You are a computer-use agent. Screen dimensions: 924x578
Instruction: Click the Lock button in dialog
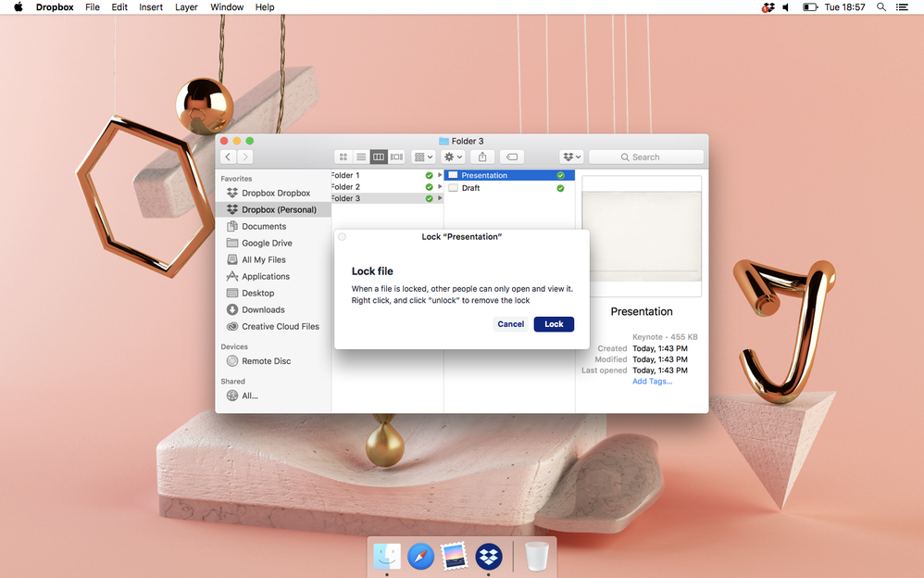point(554,324)
